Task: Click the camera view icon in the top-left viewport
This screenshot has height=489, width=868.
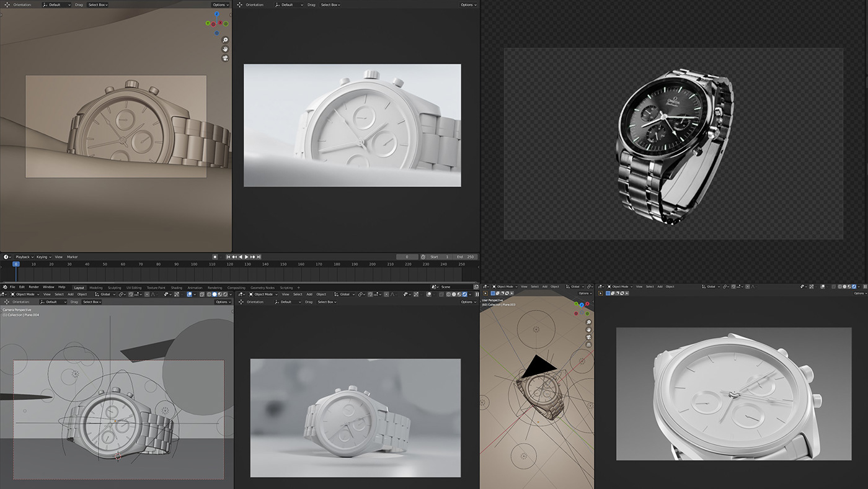Action: (225, 58)
